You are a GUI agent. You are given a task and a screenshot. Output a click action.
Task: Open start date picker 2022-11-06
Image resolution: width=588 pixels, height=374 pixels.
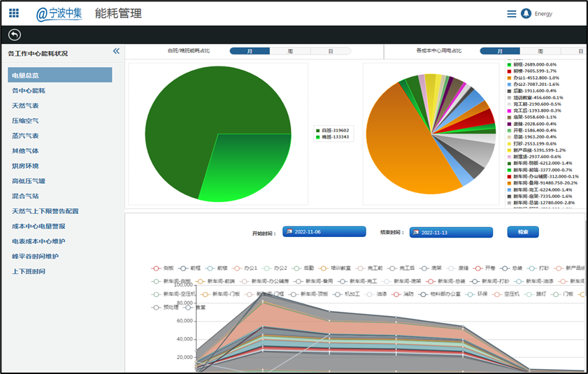tap(324, 232)
